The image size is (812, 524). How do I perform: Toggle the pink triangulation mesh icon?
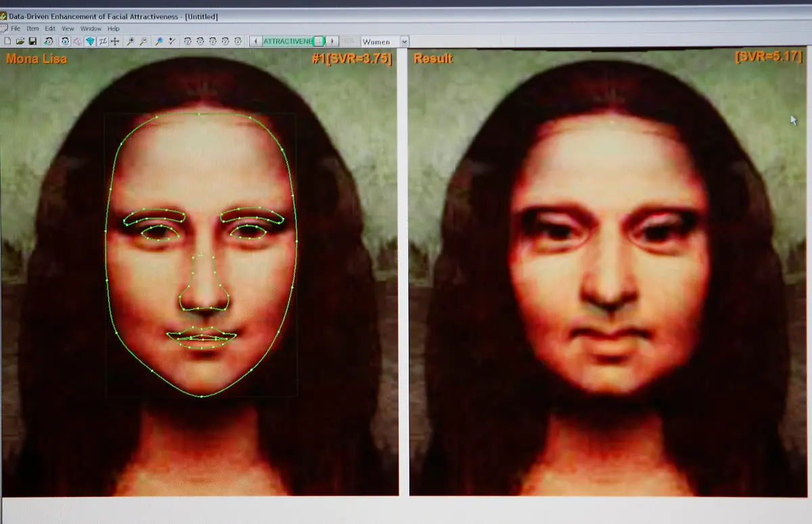78,41
